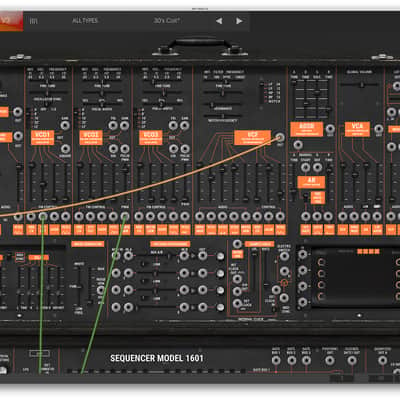Screen dimensions: 400x400
Task: Click VCO2 triangle output jack
Action: coord(113,125)
